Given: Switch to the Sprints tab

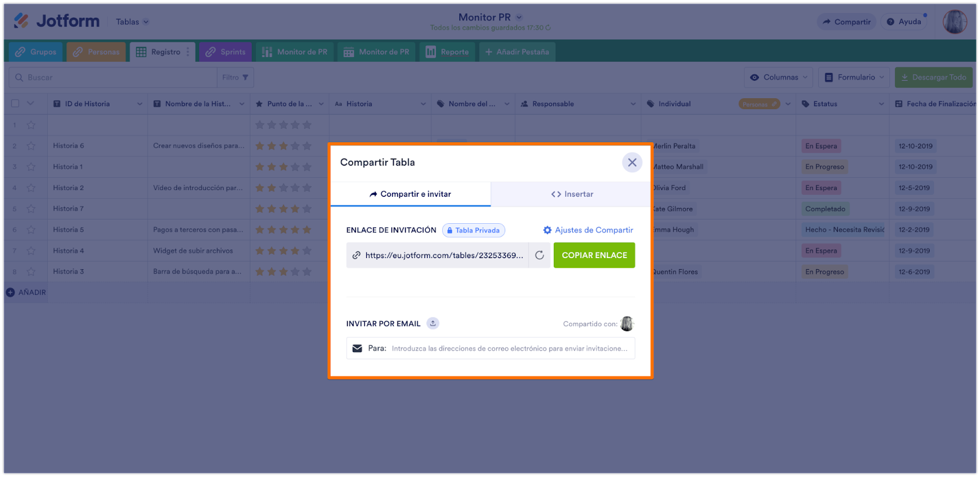Looking at the screenshot, I should (225, 52).
